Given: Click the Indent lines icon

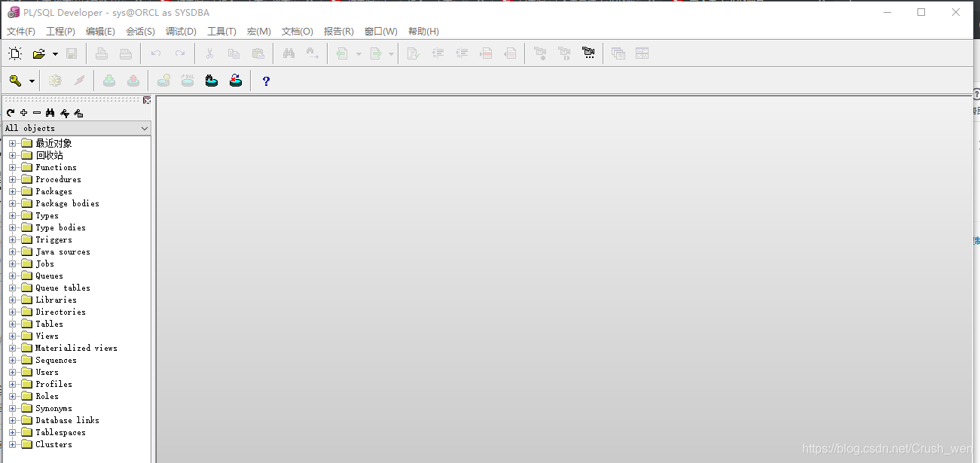Looking at the screenshot, I should click(438, 53).
